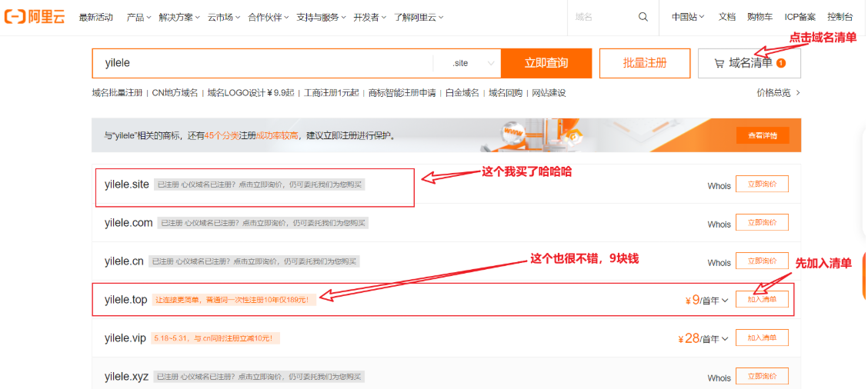Click 立即询价 for yilele.cn
This screenshot has height=389, width=868.
point(762,261)
